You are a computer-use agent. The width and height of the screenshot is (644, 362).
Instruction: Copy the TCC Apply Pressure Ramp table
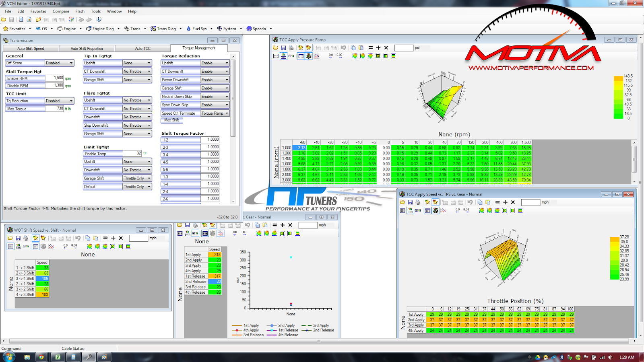click(x=353, y=47)
